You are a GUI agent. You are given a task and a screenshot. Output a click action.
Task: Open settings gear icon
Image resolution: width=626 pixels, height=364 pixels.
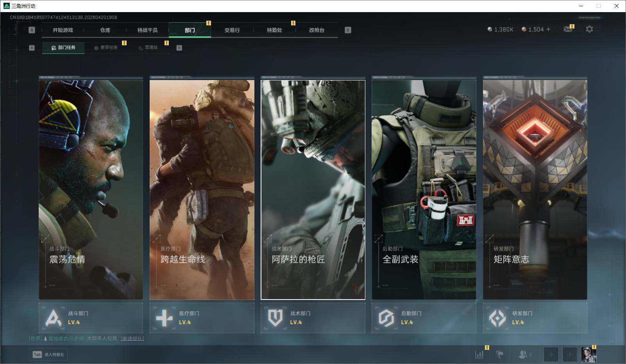tap(589, 29)
